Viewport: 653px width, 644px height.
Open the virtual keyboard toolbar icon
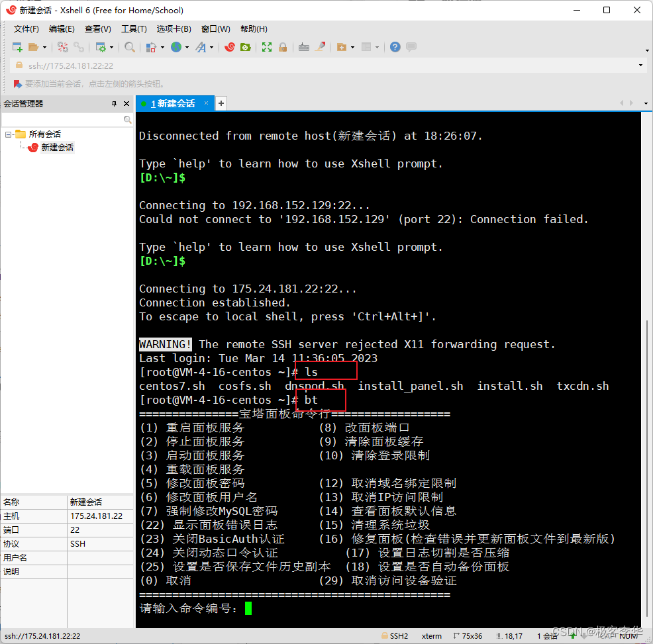[x=303, y=47]
